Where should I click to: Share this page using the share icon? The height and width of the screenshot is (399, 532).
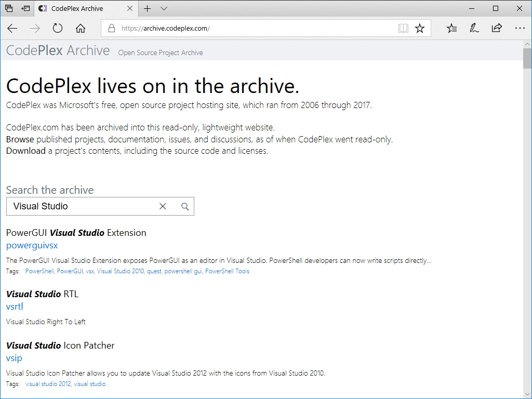point(497,29)
